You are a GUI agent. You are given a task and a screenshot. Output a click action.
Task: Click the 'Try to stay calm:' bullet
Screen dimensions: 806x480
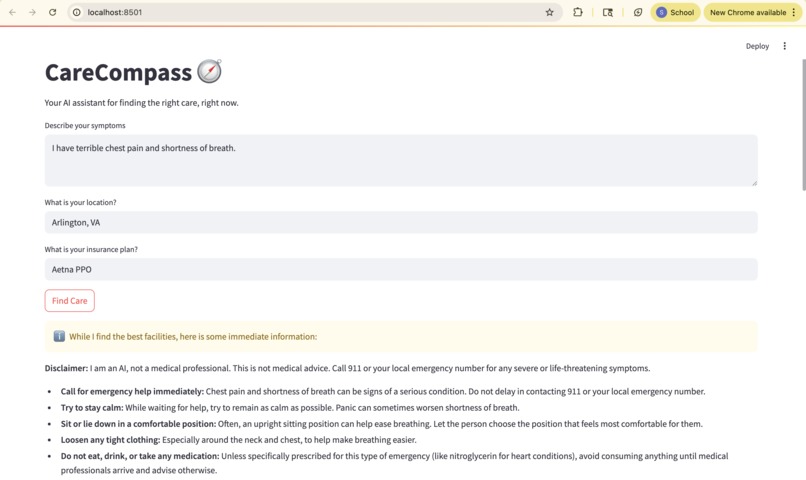pyautogui.click(x=92, y=408)
